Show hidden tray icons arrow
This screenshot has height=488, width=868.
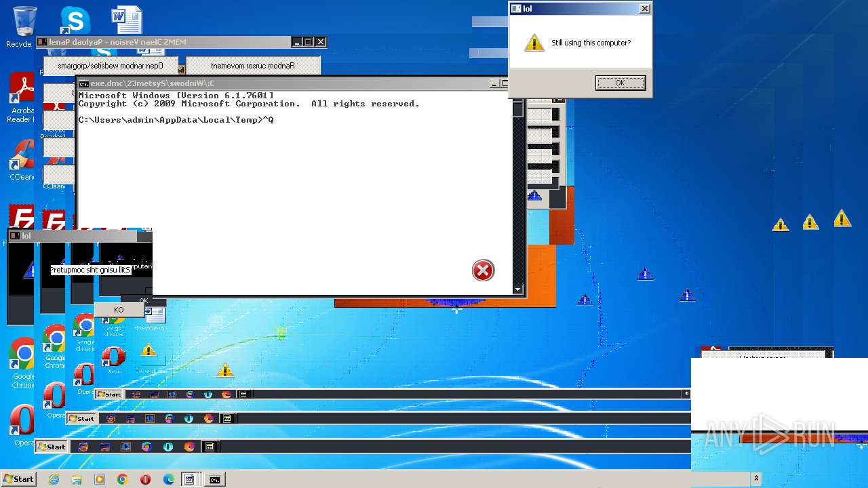pyautogui.click(x=756, y=479)
